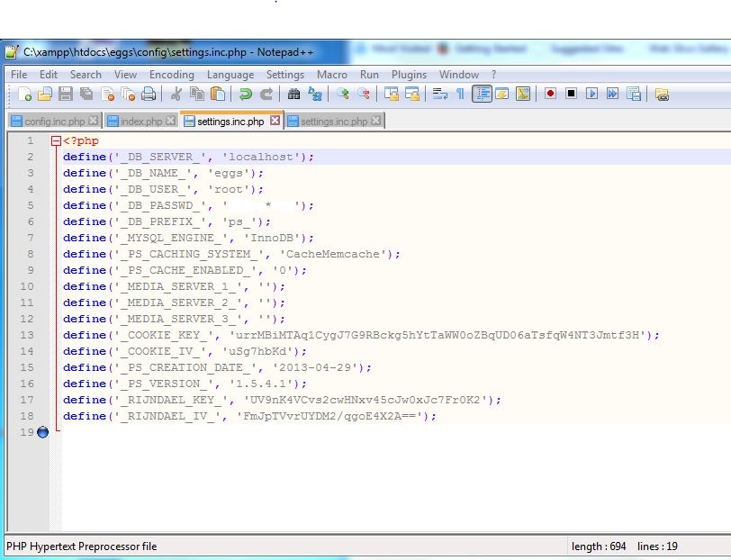Open the Plugins menu
This screenshot has height=560, width=731.
[x=409, y=75]
